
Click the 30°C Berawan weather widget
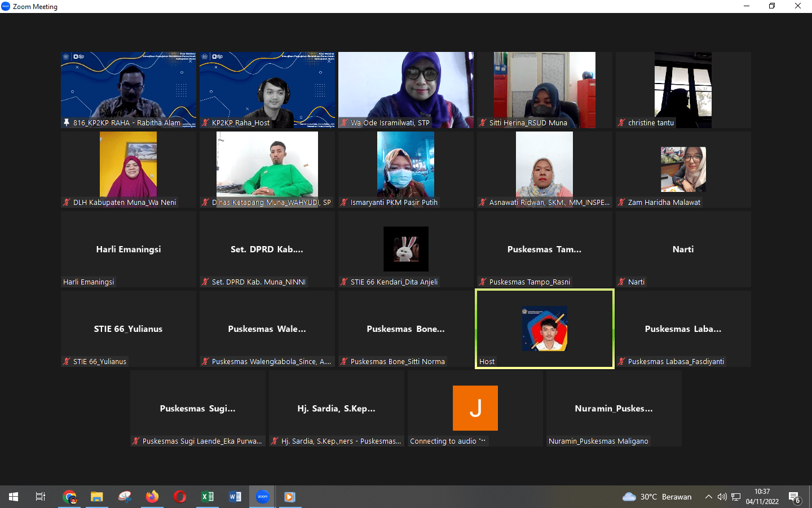click(x=657, y=497)
